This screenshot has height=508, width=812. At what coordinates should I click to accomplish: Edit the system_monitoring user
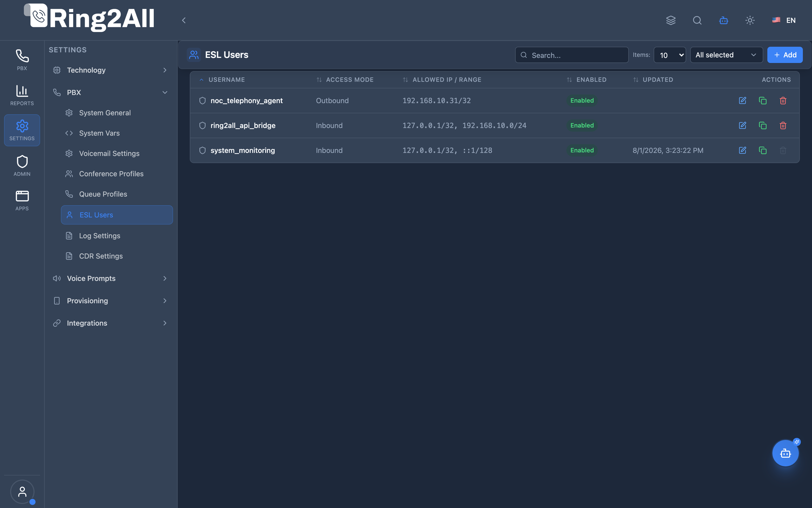[x=742, y=150]
